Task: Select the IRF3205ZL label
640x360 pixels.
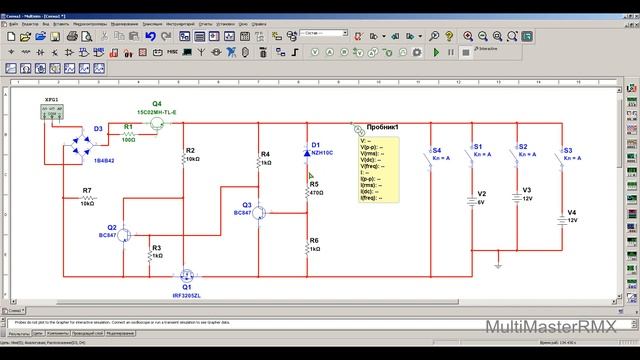Action: pos(187,296)
